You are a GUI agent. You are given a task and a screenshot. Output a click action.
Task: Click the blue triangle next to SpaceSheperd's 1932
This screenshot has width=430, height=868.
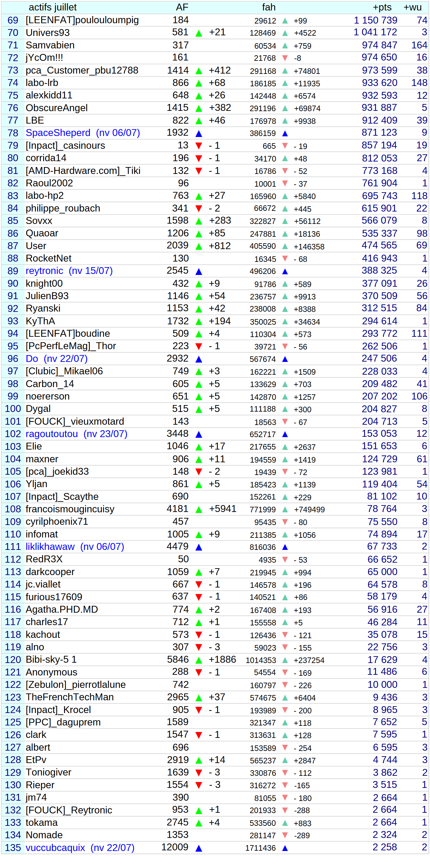199,133
